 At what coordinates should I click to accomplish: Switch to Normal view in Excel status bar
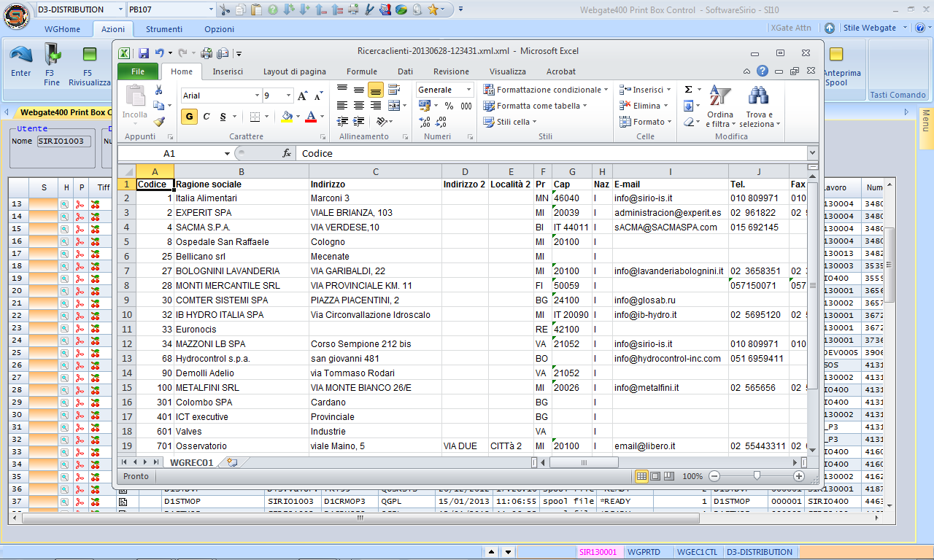(x=641, y=476)
